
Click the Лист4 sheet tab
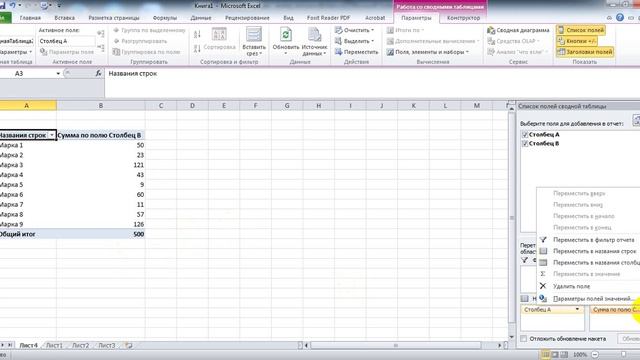pos(29,346)
